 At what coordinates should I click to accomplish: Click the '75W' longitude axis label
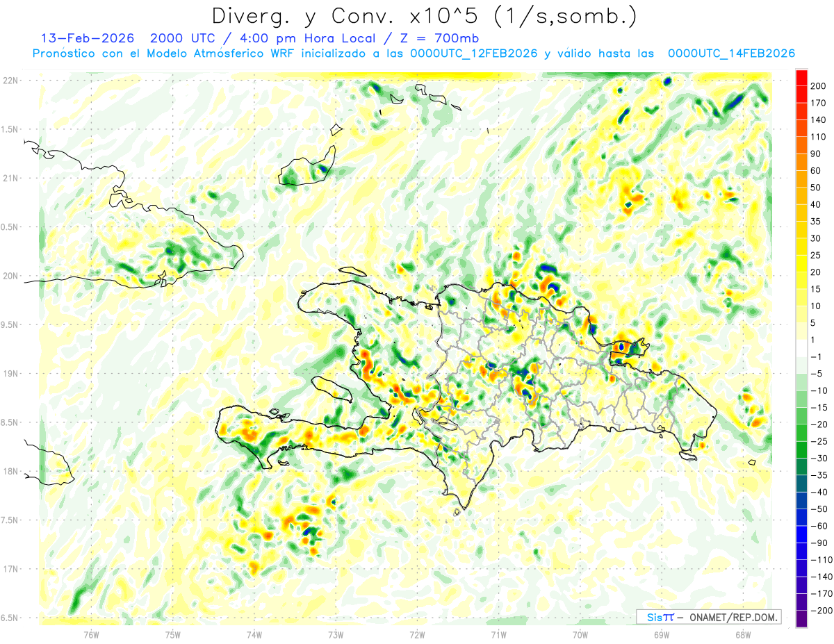(173, 634)
